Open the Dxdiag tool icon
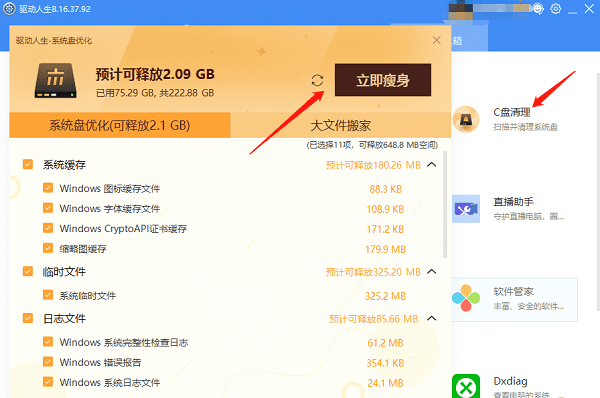 click(x=466, y=386)
